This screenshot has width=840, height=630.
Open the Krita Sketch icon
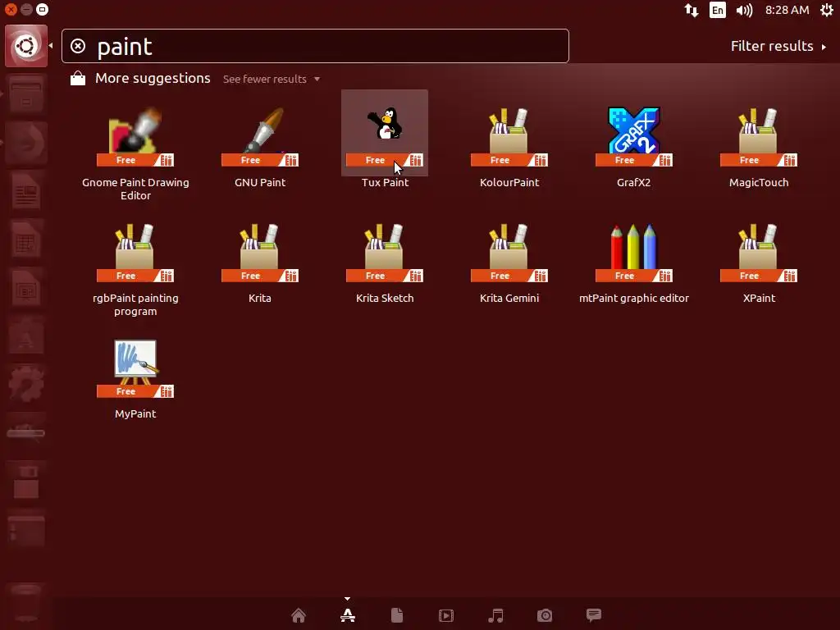(385, 252)
